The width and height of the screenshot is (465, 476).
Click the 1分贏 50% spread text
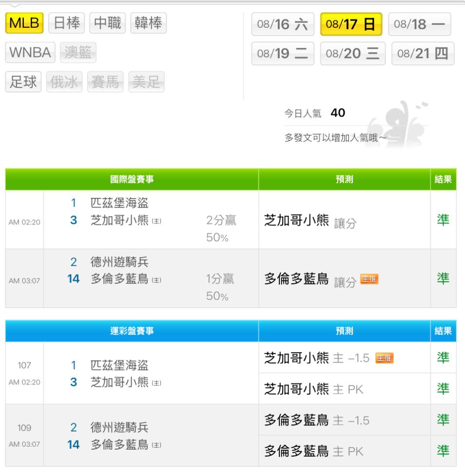pyautogui.click(x=220, y=287)
